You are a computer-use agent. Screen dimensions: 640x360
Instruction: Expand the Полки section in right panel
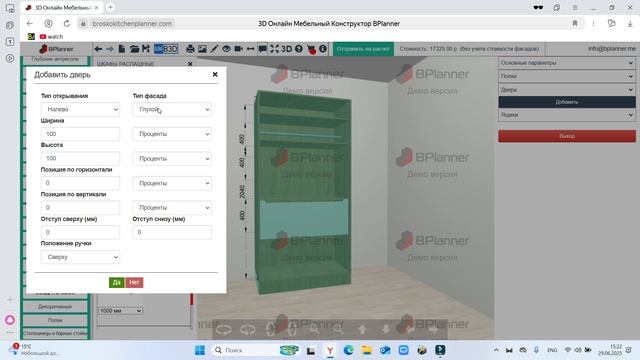567,76
